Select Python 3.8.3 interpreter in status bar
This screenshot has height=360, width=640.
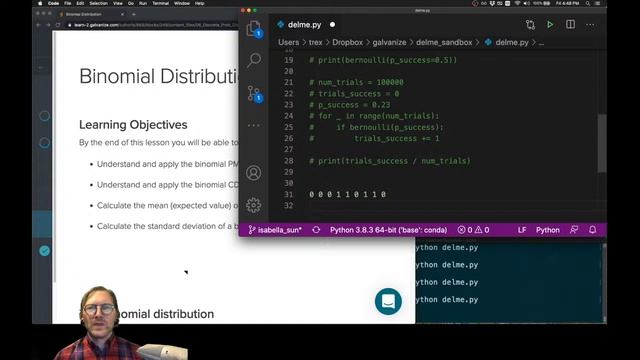click(389, 230)
